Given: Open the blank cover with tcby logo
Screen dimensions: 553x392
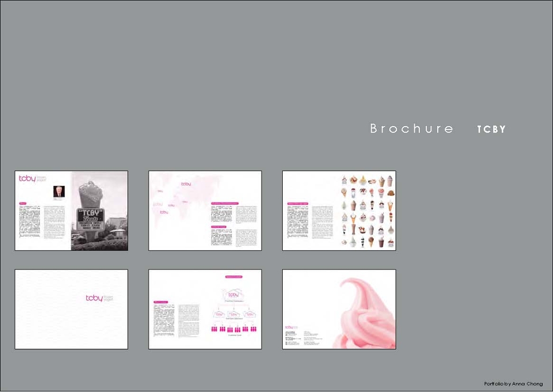Looking at the screenshot, I should 71,309.
